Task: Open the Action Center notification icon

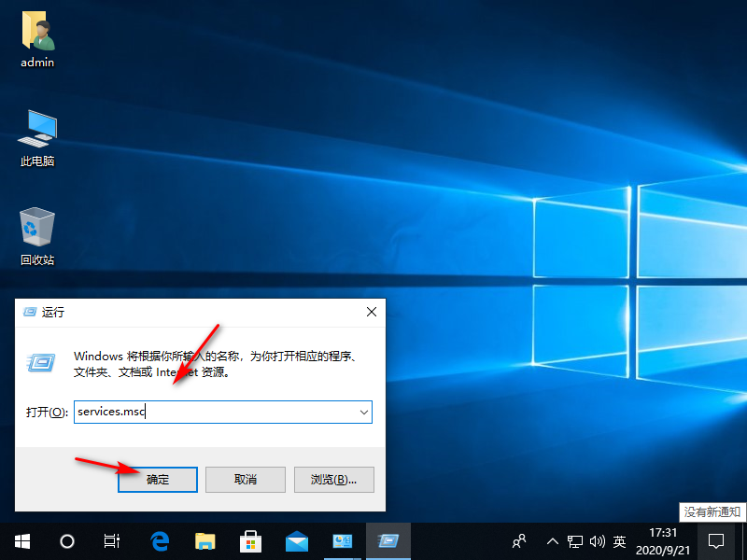Action: point(715,541)
